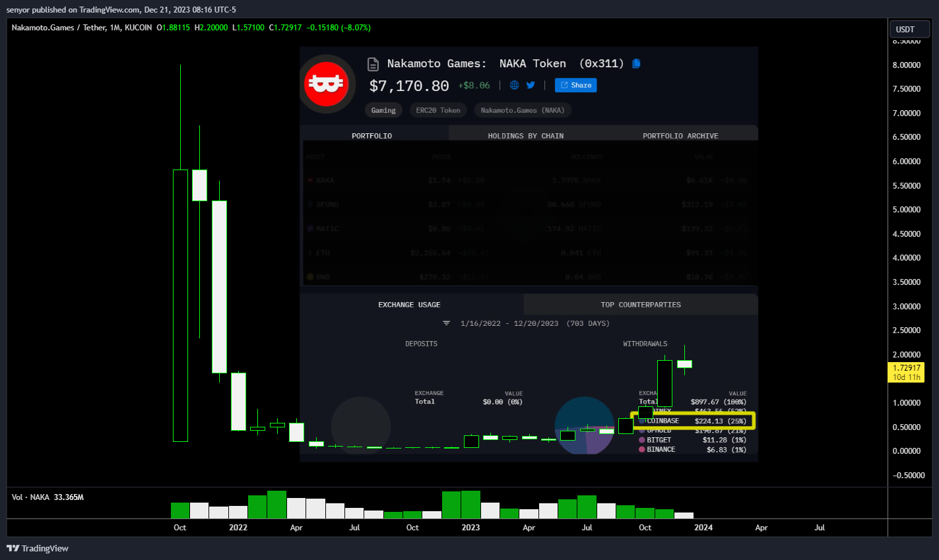
Task: Click the DEPOSITS heading
Action: 421,344
